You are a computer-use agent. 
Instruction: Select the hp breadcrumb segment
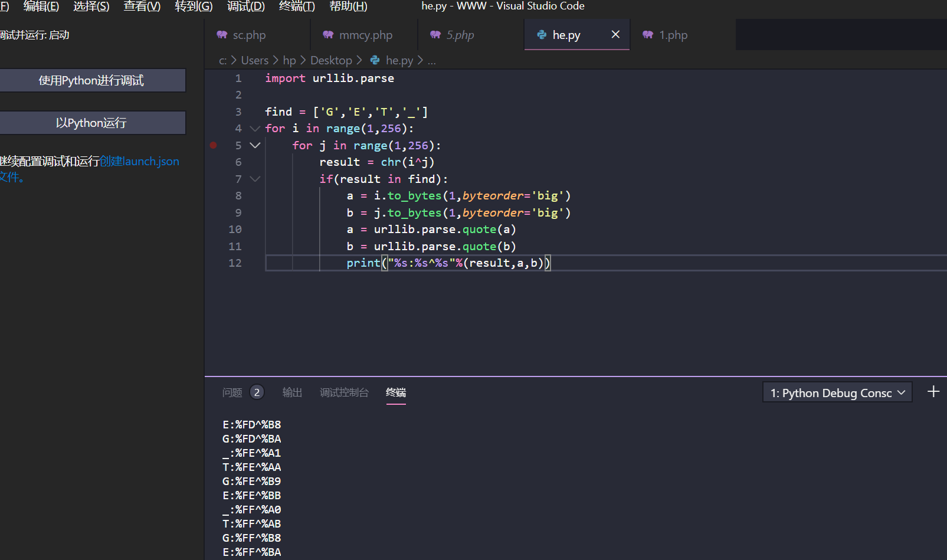[x=289, y=60]
